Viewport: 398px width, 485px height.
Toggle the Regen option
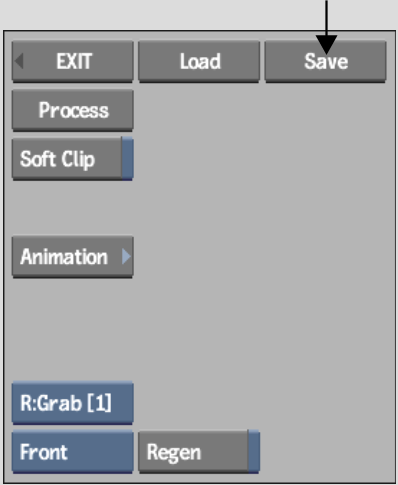pos(199,451)
